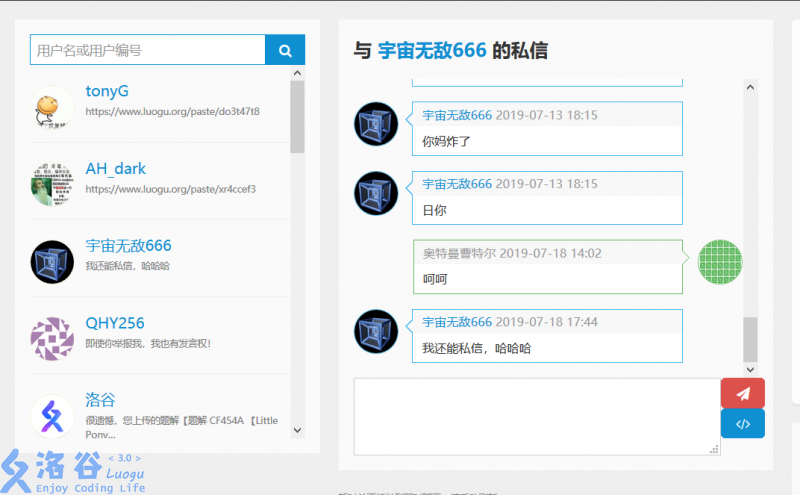This screenshot has height=495, width=800.
Task: Click the chat scrollbar up arrow
Action: 750,86
